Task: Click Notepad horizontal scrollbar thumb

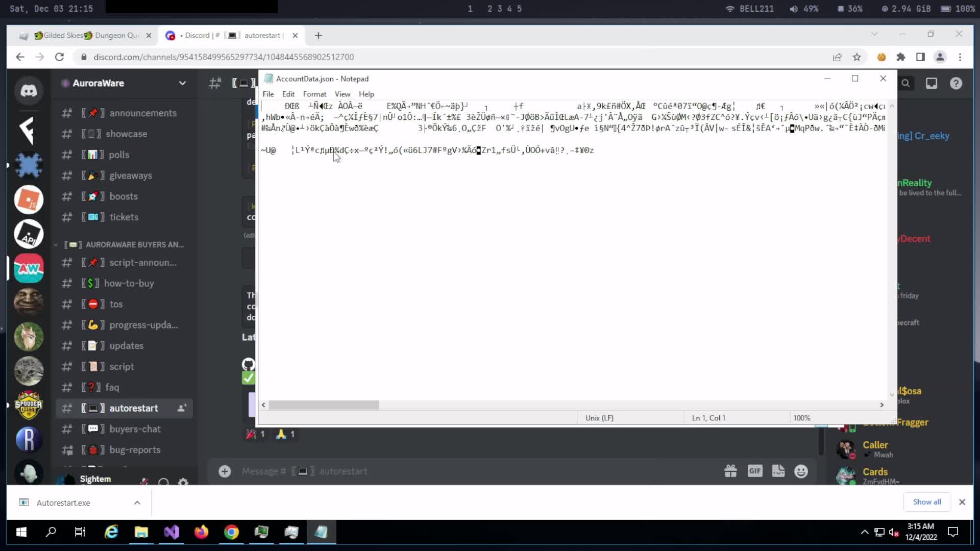Action: pos(324,405)
